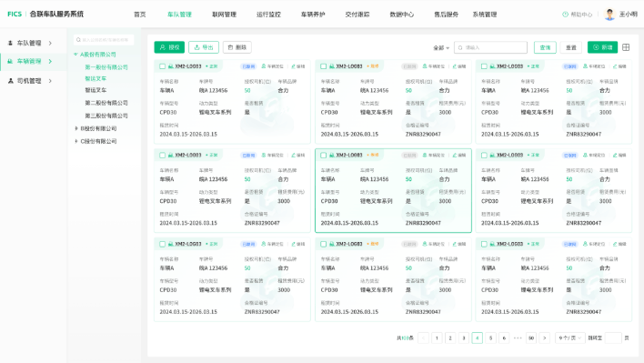
Task: Open the 车辆养护 top navigation tab
Action: pos(313,15)
